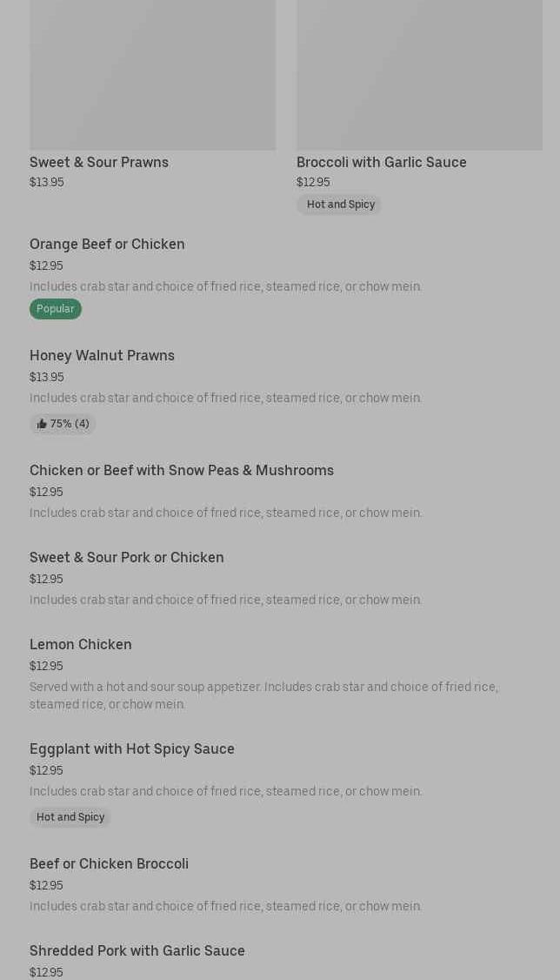Click the Hot and Spicy tag under Eggplant
Screen dimensions: 560x980
click(x=70, y=817)
